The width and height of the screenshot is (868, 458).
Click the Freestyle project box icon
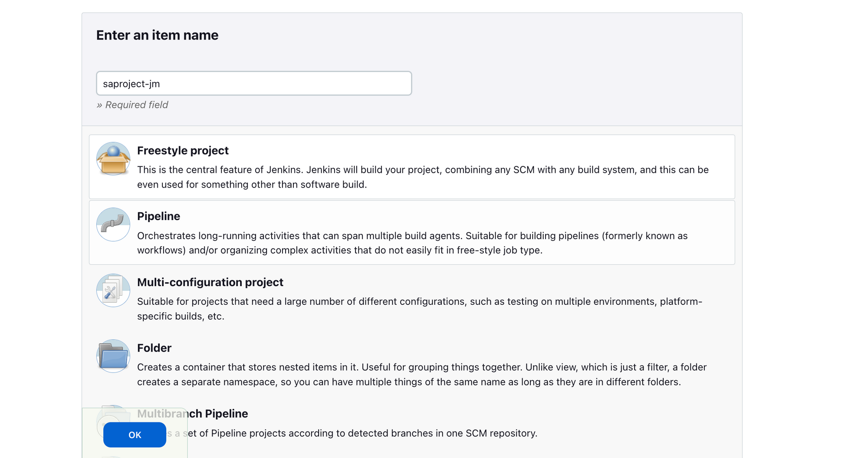point(113,159)
